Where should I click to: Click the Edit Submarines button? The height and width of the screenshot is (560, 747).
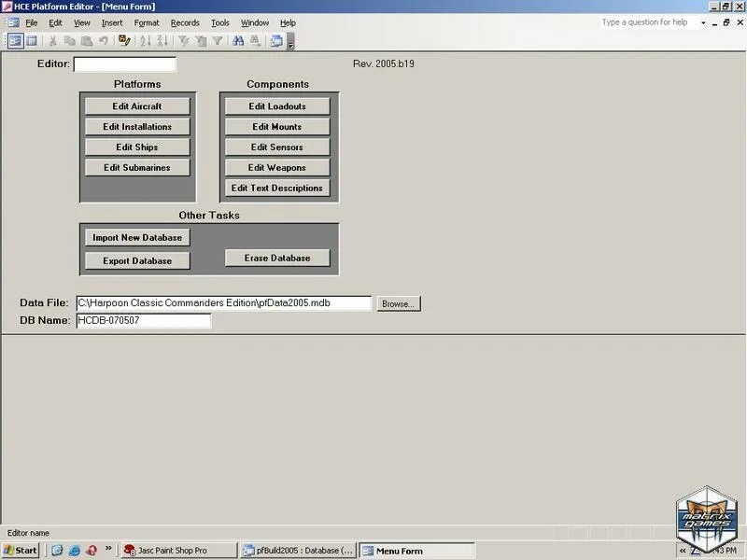coord(137,168)
